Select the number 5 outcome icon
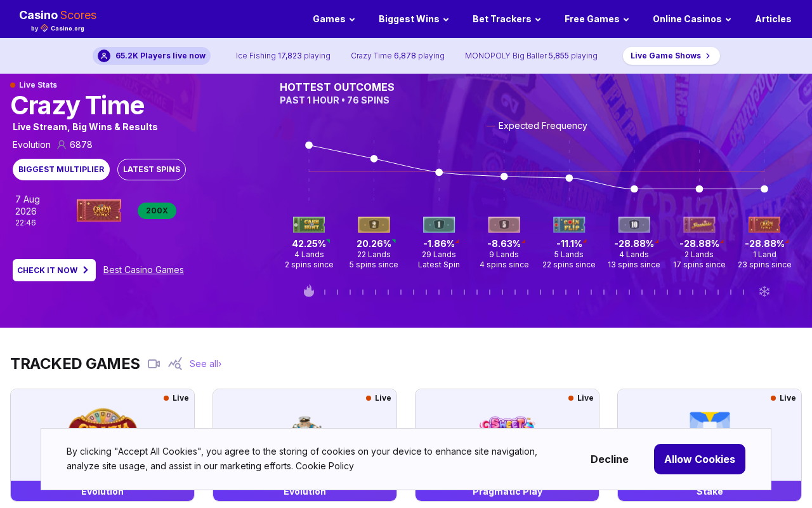This screenshot has height=508, width=812. (504, 225)
